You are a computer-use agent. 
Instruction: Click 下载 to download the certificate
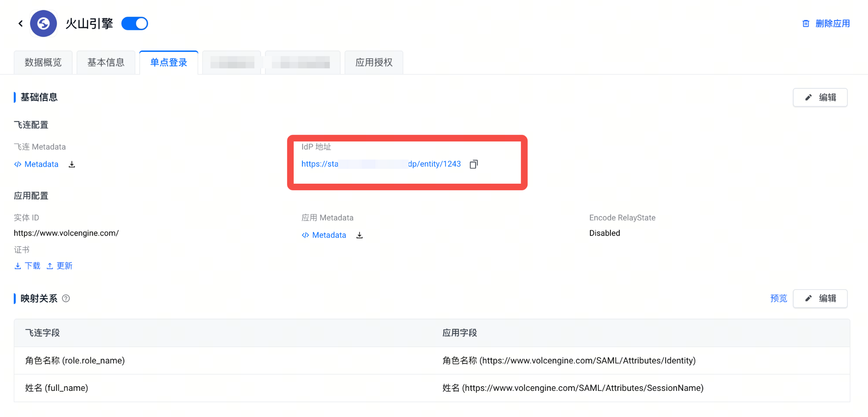tap(27, 266)
